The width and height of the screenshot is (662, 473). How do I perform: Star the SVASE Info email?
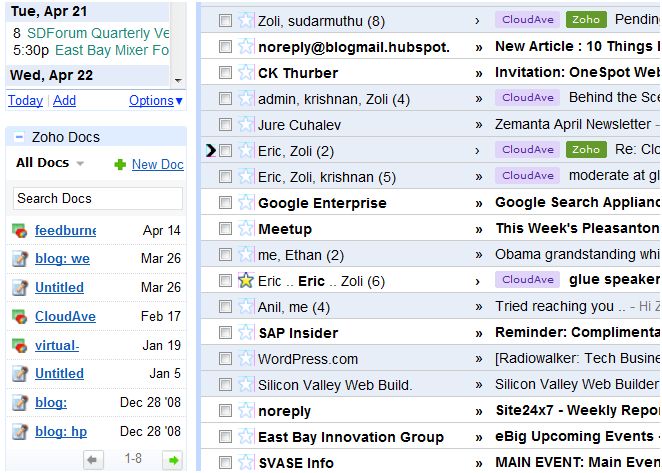246,463
